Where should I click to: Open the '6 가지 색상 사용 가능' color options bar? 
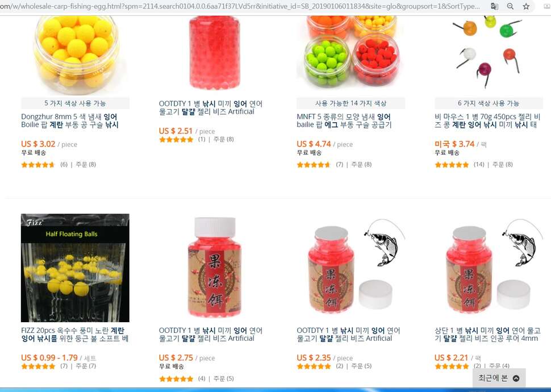[489, 103]
